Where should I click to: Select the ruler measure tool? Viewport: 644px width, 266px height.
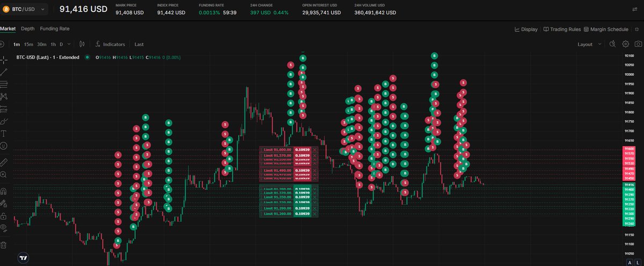coord(4,161)
